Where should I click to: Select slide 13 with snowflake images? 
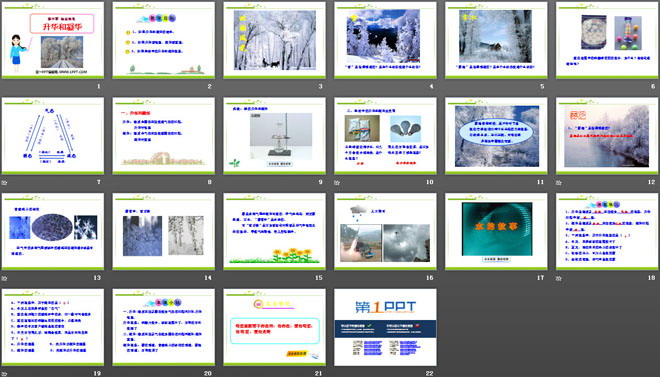(x=53, y=231)
